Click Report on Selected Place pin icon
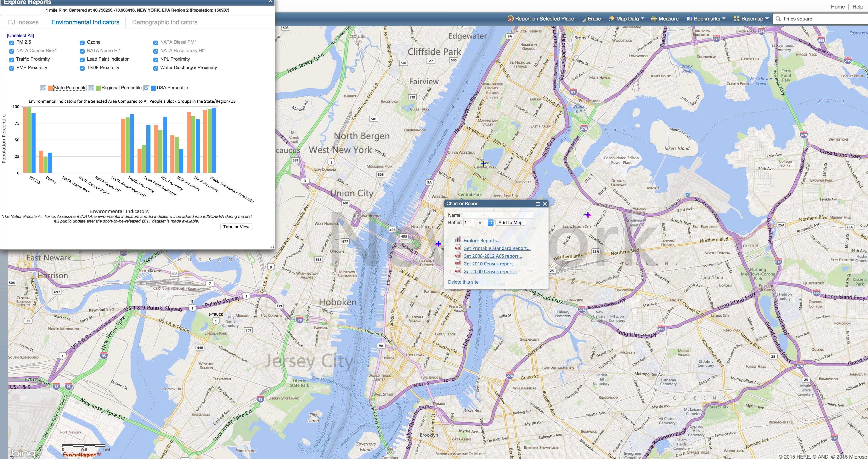 (x=510, y=19)
